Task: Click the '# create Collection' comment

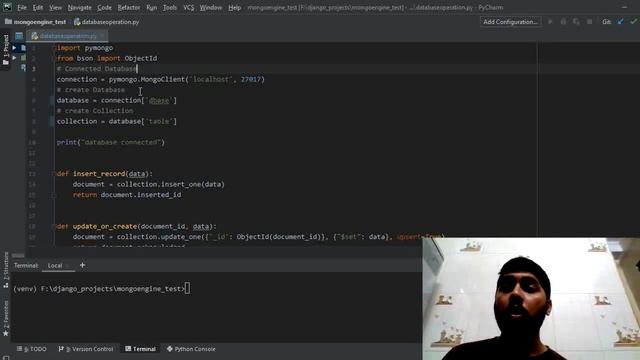Action: click(x=95, y=111)
